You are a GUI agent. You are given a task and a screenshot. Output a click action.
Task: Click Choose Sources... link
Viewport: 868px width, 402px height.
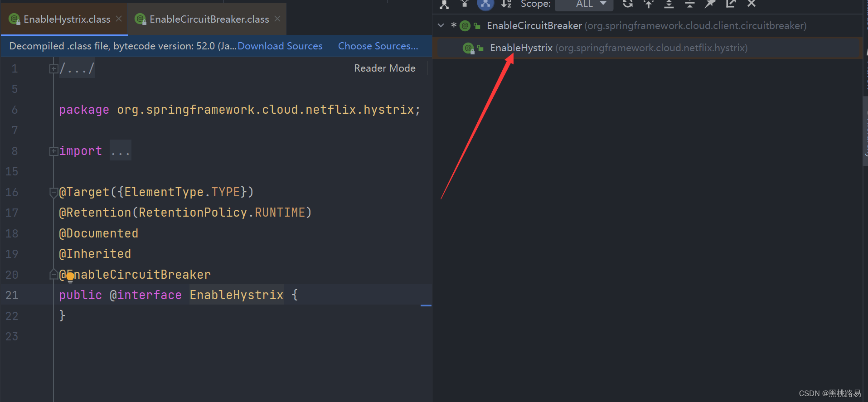(378, 46)
